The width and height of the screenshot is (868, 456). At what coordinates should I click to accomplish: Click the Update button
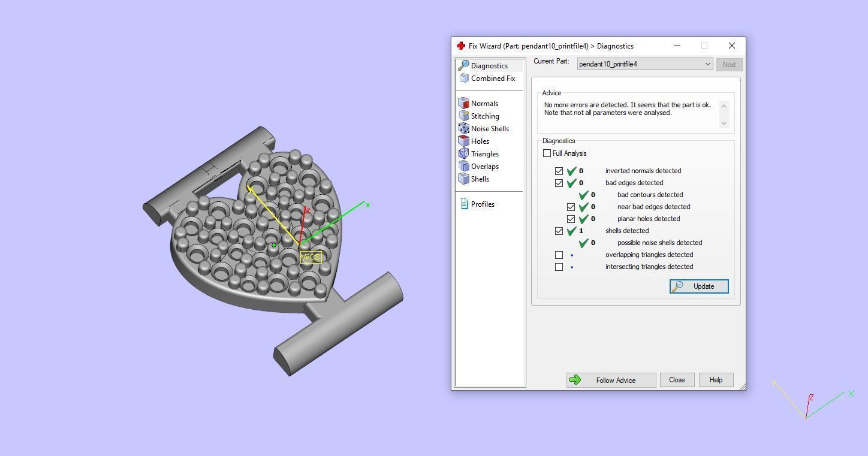pos(699,286)
